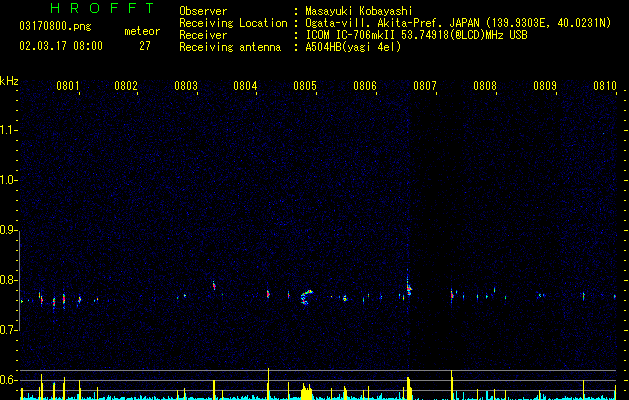
Task: Click the Receiver label
Action: coord(203,35)
